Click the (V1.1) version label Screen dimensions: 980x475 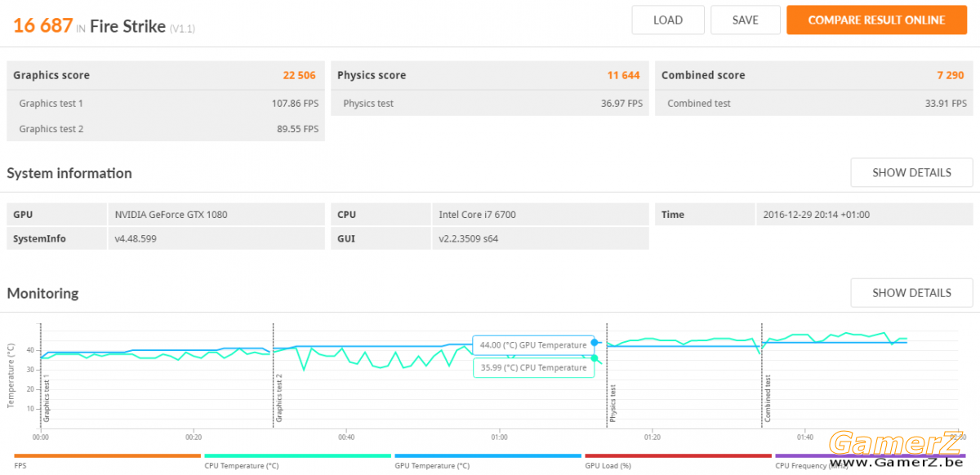pyautogui.click(x=182, y=29)
